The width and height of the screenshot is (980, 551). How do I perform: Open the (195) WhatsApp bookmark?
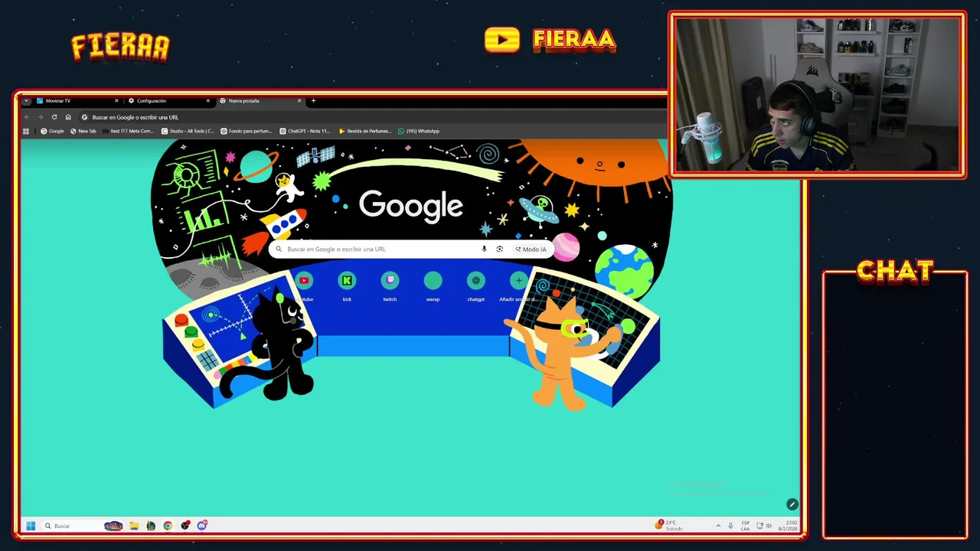click(419, 131)
